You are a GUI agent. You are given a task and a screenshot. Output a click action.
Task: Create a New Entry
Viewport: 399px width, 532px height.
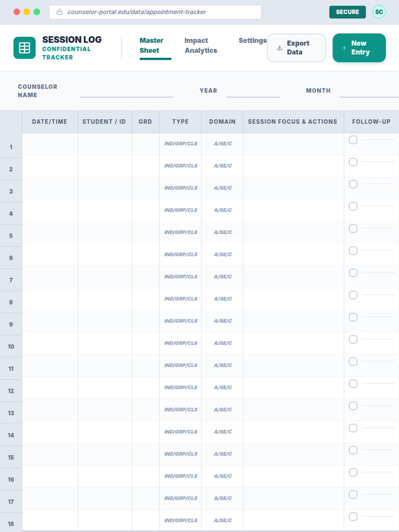pos(359,48)
